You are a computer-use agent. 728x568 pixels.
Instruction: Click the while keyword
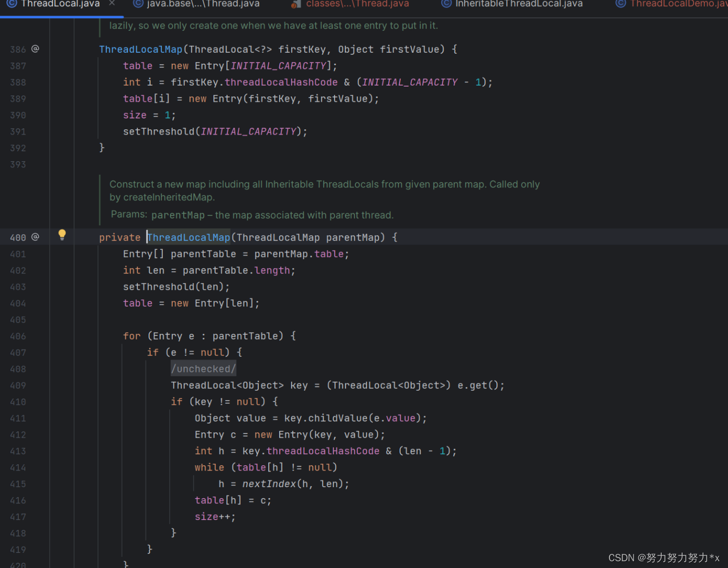(209, 467)
